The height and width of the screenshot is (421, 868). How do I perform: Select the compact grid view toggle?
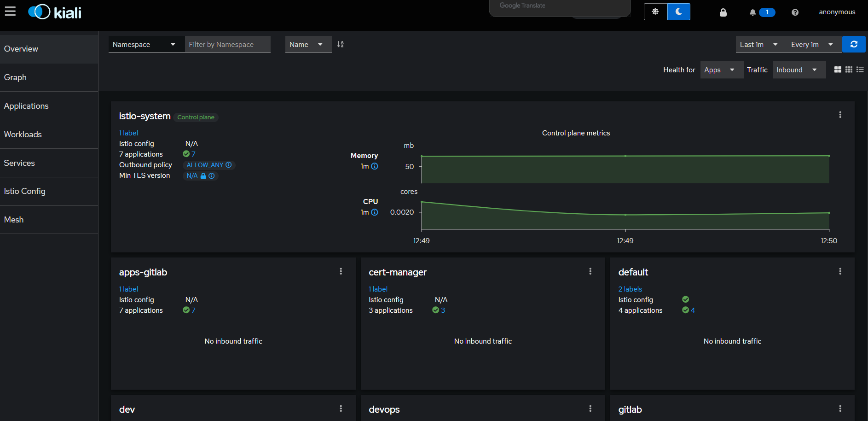click(x=849, y=70)
